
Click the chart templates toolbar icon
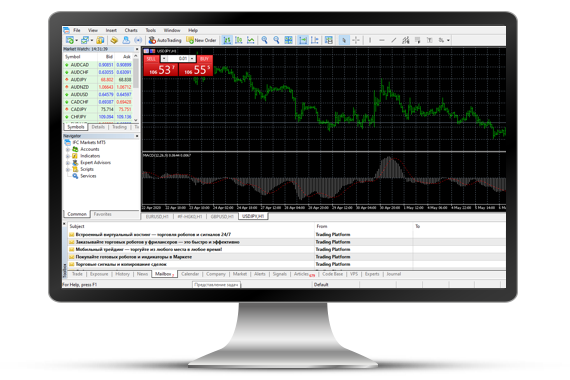(x=329, y=40)
